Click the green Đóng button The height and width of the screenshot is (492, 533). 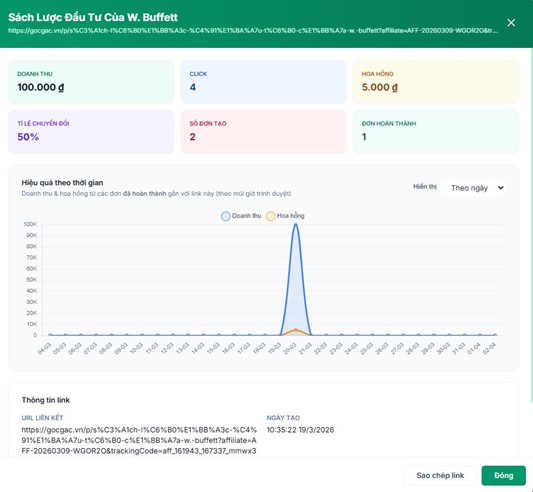(503, 475)
